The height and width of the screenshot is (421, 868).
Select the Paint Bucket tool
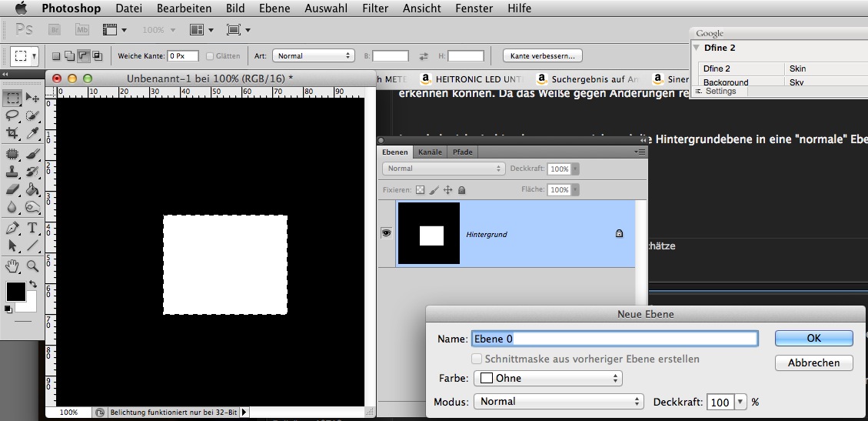pos(32,189)
